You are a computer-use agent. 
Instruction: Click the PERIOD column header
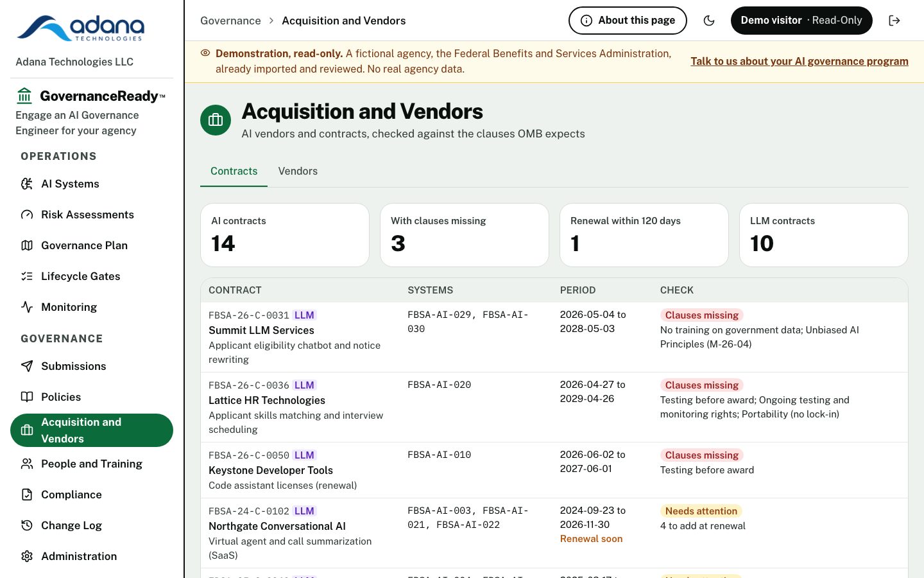pos(578,290)
